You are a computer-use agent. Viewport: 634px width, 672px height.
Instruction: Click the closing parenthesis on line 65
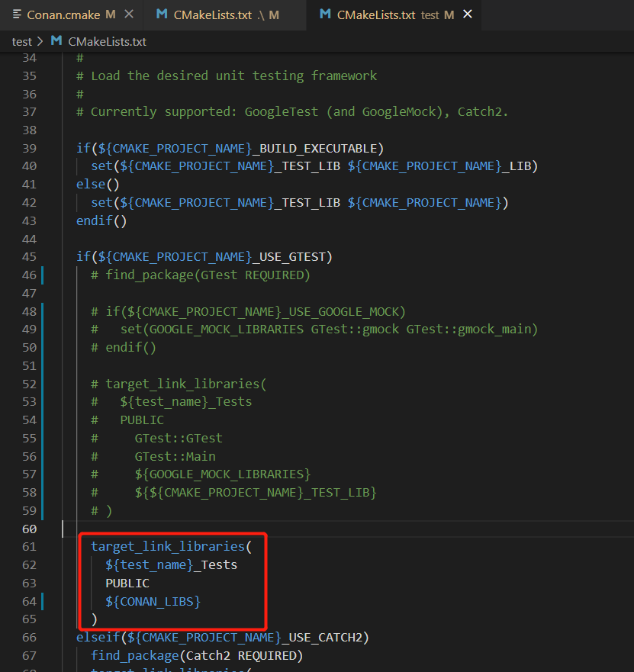[x=95, y=619]
